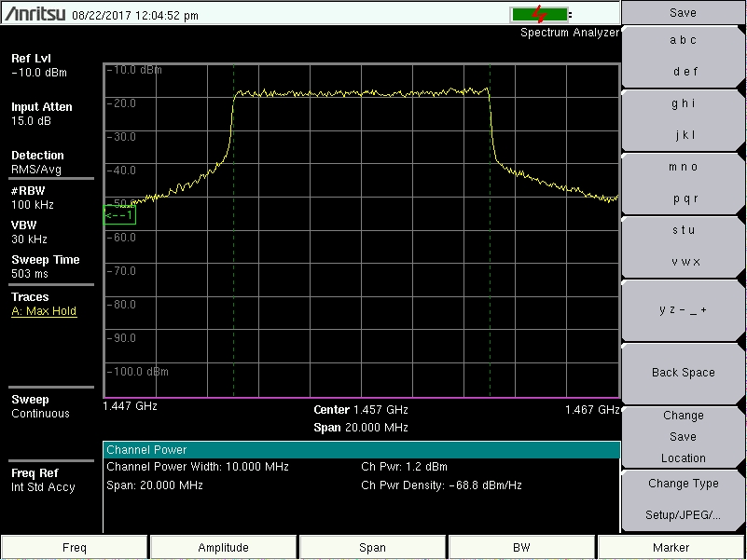The image size is (747, 560).
Task: Open the BW menu
Action: 522,548
